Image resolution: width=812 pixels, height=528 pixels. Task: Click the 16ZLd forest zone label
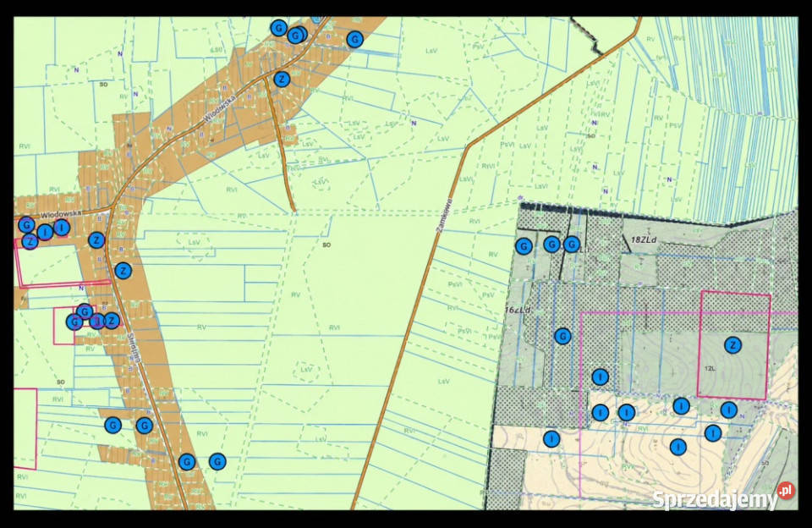pyautogui.click(x=518, y=310)
